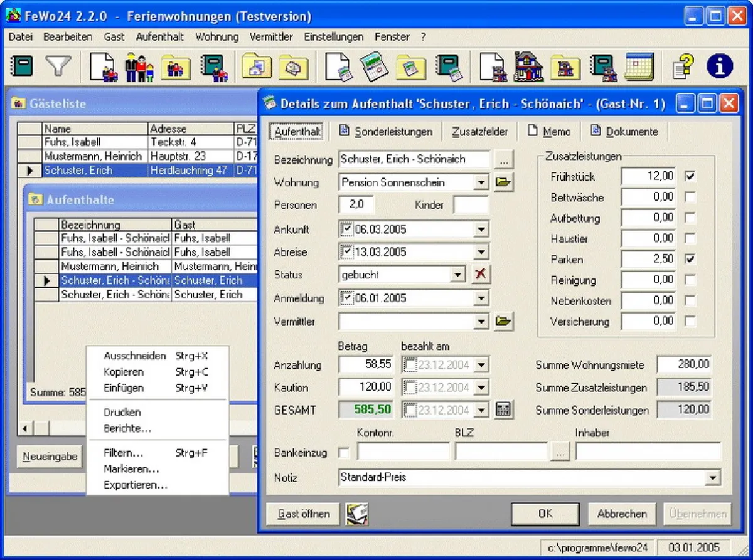Viewport: 753px width, 560px height.
Task: Enable the Haustier checkbox
Action: [690, 239]
